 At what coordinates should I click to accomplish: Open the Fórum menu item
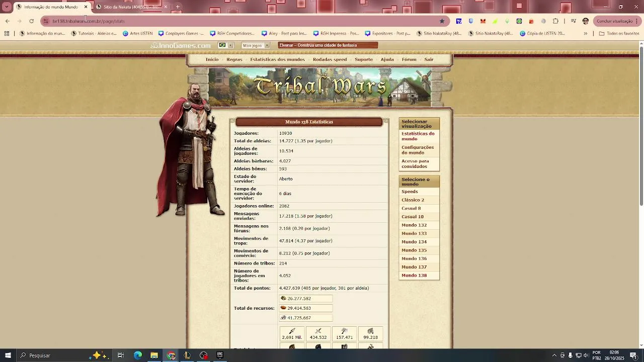pyautogui.click(x=409, y=59)
